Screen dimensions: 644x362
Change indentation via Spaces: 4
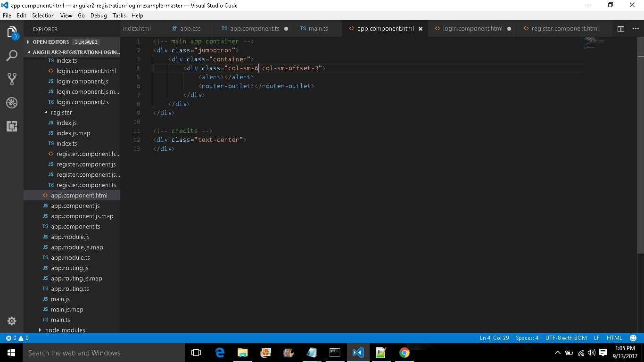point(527,338)
